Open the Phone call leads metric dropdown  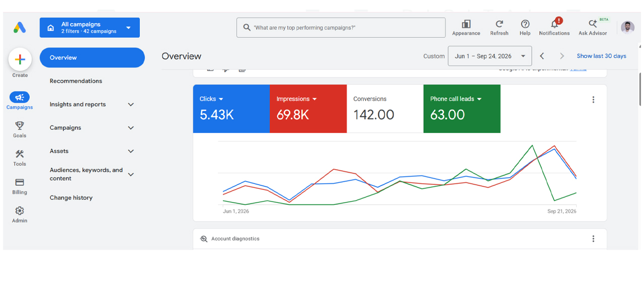tap(479, 99)
